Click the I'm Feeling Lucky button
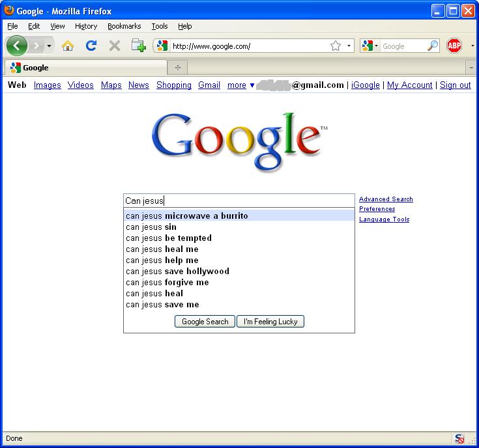Viewport: 479px width, 448px height. coord(270,322)
